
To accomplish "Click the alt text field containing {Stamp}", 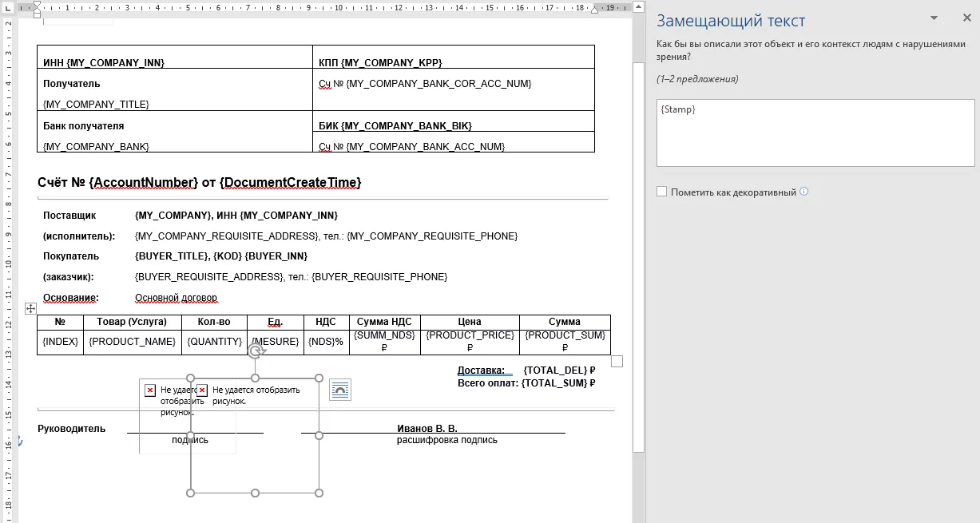I will (x=815, y=133).
